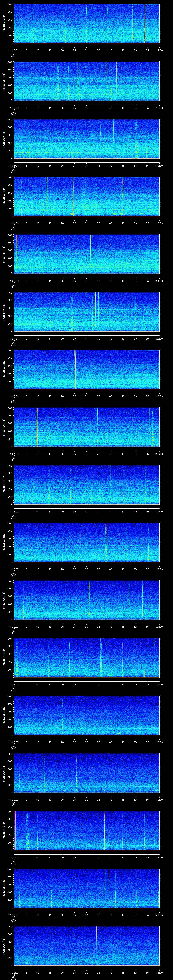Click the '21:00' end-of-axis label

point(160,281)
